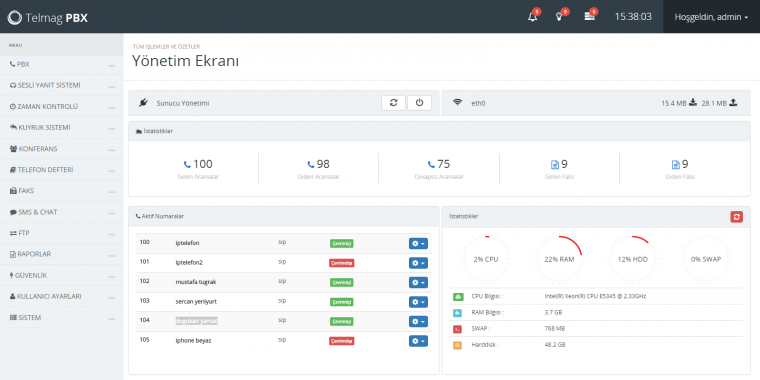Open the server tasks icon in header
Screen dimensions: 760x380
(x=589, y=16)
